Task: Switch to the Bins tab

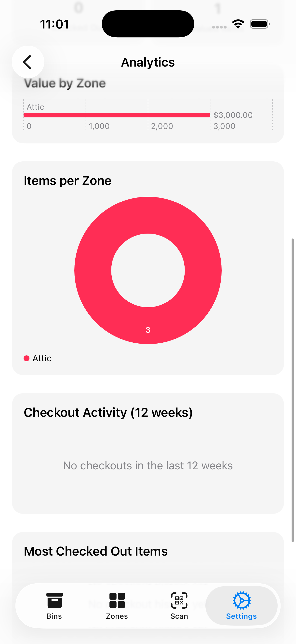Action: point(54,616)
